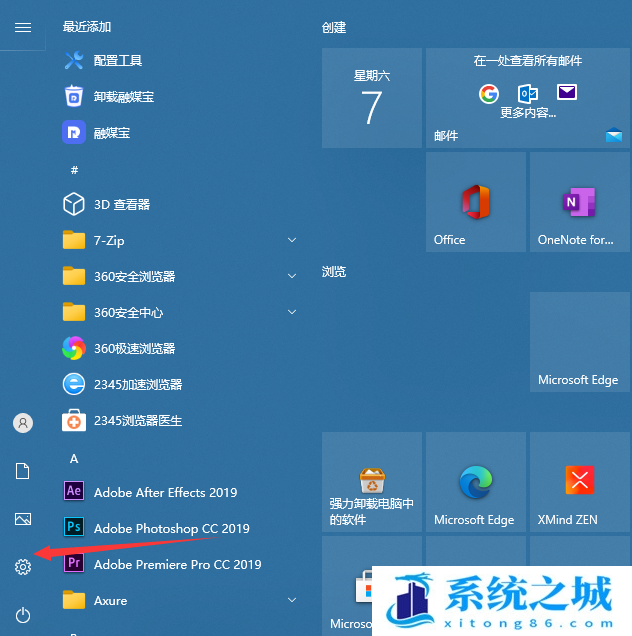
Task: Click the purple envelope icon in mail tile
Action: click(567, 92)
